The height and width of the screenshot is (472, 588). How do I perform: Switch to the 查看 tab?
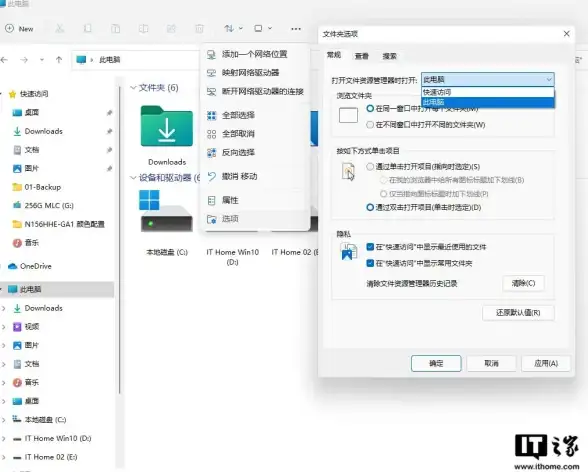pyautogui.click(x=362, y=56)
